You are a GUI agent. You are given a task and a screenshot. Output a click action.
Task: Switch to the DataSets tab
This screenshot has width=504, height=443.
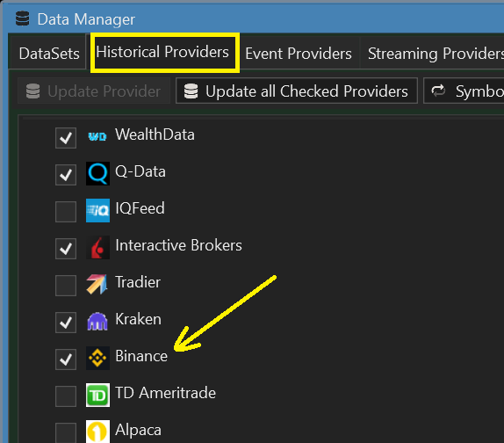click(49, 53)
